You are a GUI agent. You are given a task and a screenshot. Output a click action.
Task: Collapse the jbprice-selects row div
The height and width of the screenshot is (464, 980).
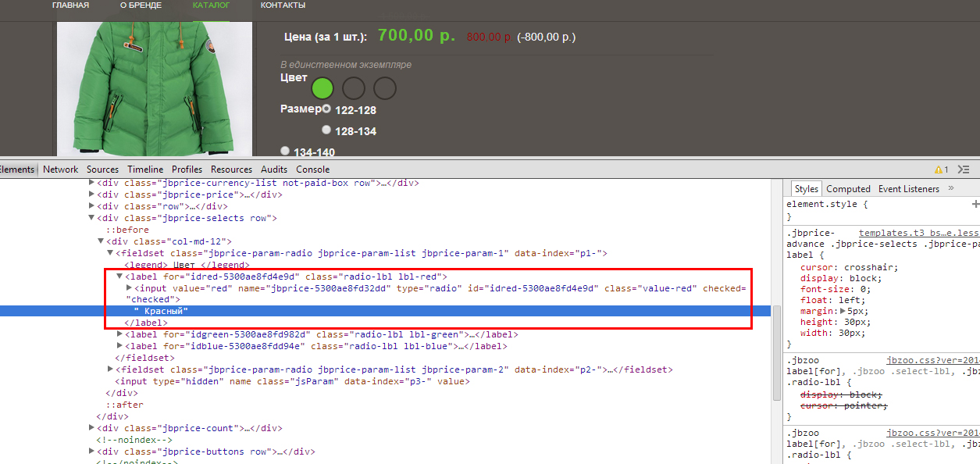(x=92, y=219)
